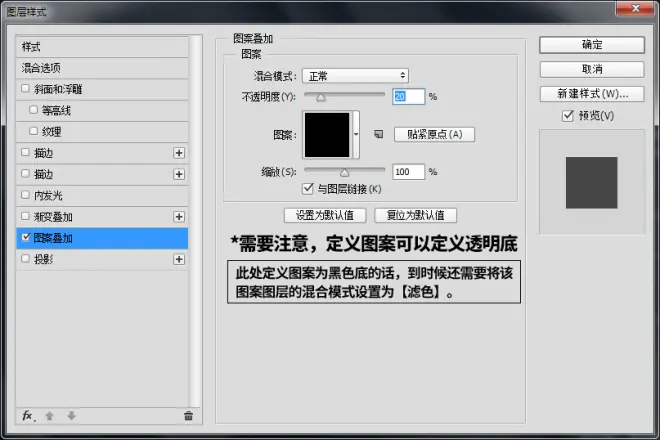Image resolution: width=660 pixels, height=440 pixels.
Task: Click the move effect up arrow
Action: click(x=49, y=416)
